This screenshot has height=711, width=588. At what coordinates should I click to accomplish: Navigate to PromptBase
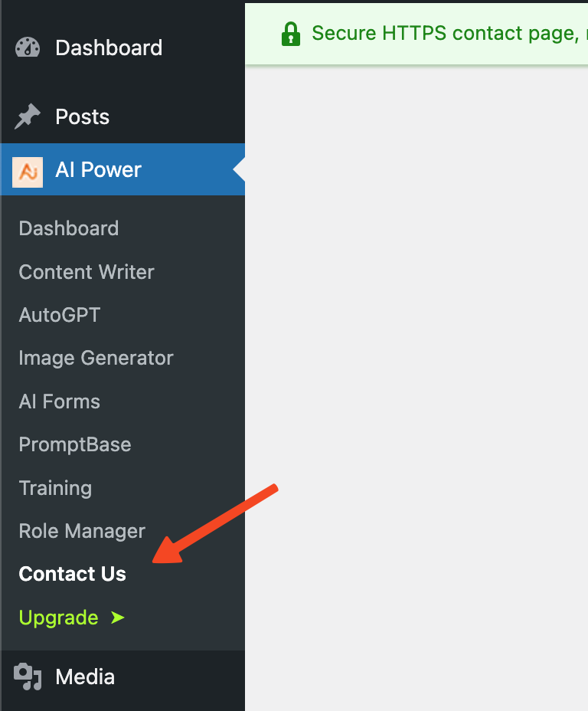[x=74, y=444]
